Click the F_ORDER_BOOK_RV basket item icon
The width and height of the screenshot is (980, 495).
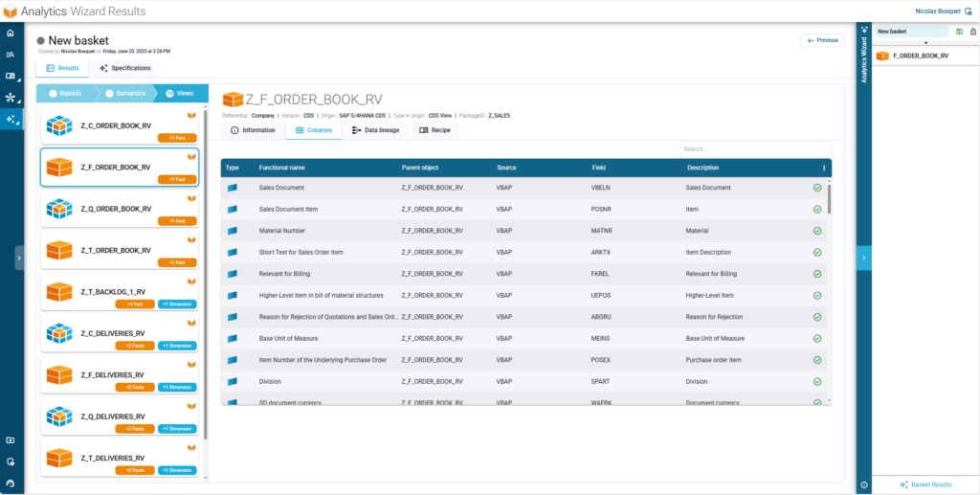point(883,56)
